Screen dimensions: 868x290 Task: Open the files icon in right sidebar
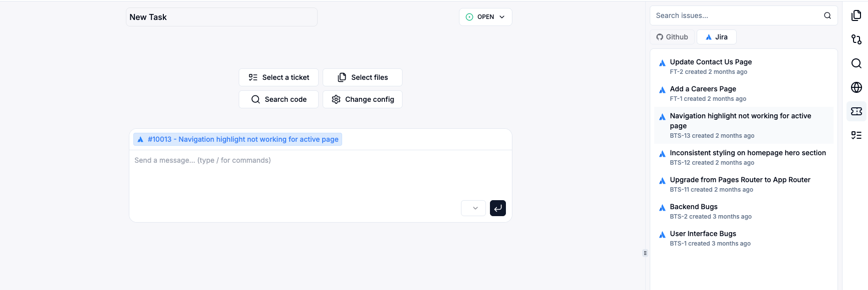coord(856,15)
